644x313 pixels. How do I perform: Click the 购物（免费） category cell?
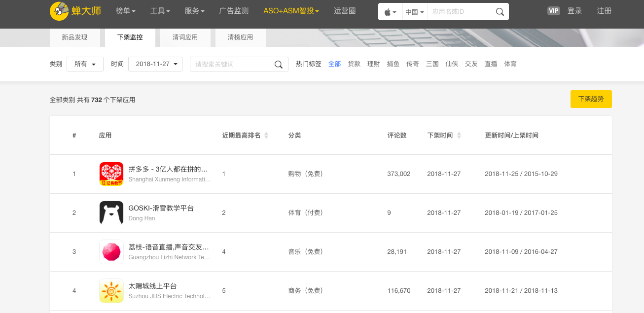pyautogui.click(x=306, y=174)
